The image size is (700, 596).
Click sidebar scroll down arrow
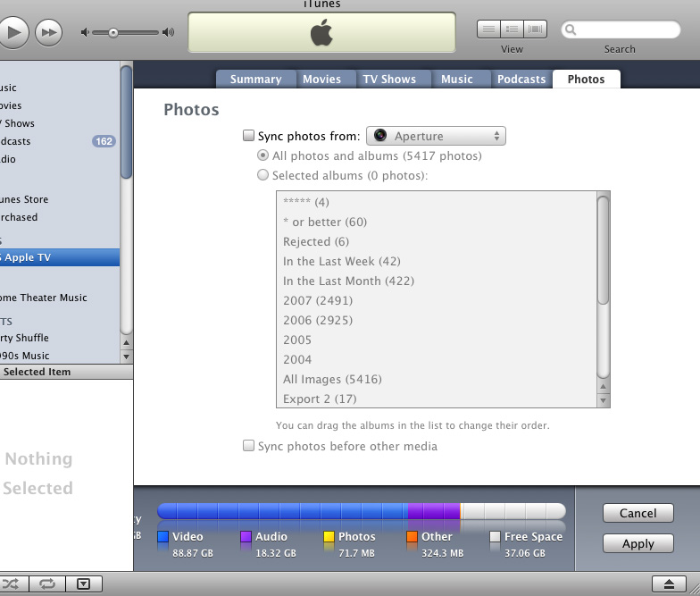pos(127,357)
